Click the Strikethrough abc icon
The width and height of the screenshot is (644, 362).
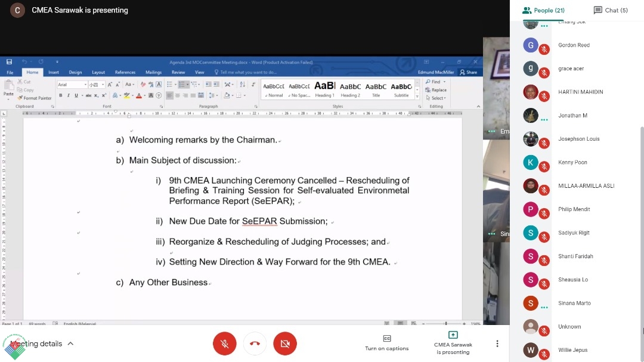[88, 95]
